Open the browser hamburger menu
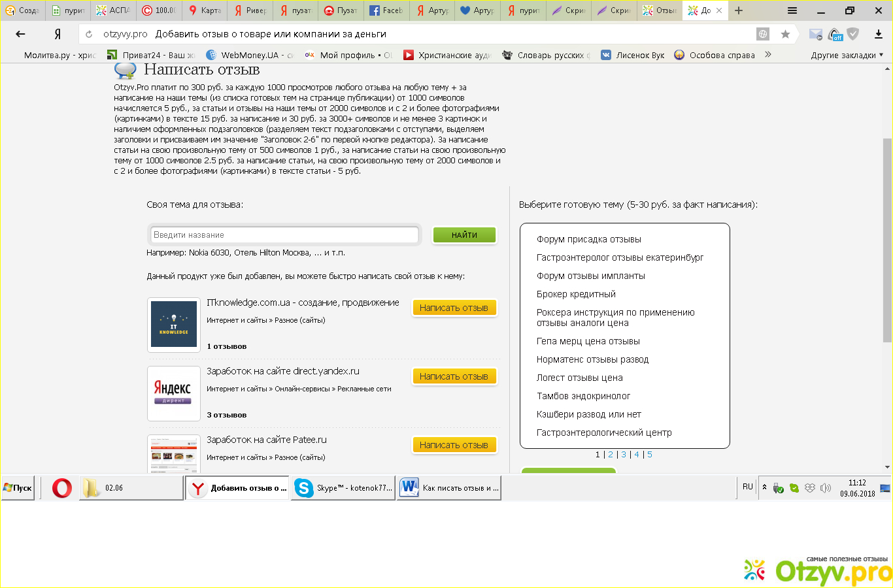This screenshot has width=893, height=588. 792,10
